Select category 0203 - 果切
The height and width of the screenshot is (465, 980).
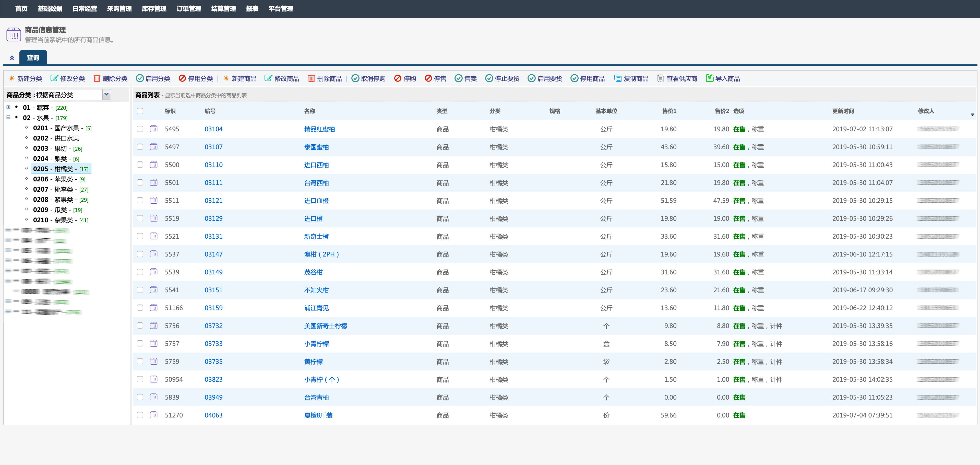tap(57, 148)
